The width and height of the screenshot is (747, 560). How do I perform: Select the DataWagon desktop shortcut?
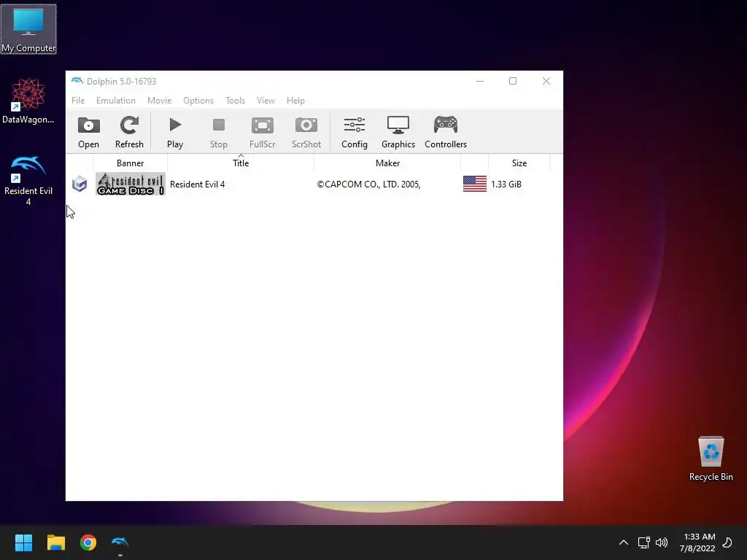[28, 101]
